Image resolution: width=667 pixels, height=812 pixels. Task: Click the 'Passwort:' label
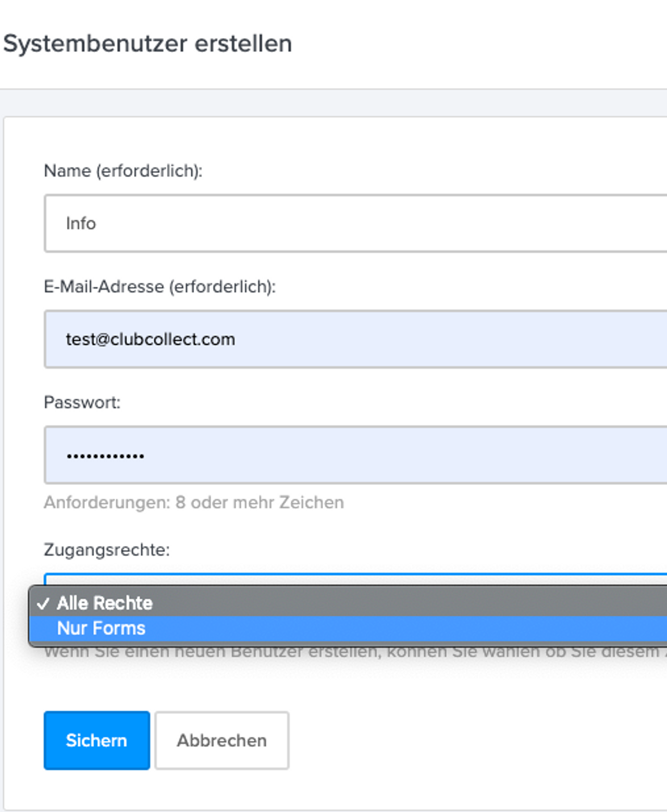tap(82, 402)
